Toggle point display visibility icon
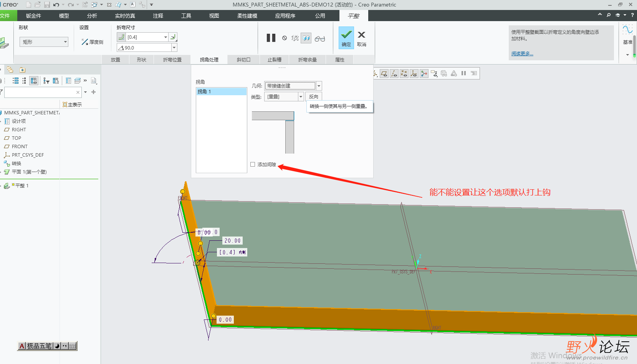 404,73
